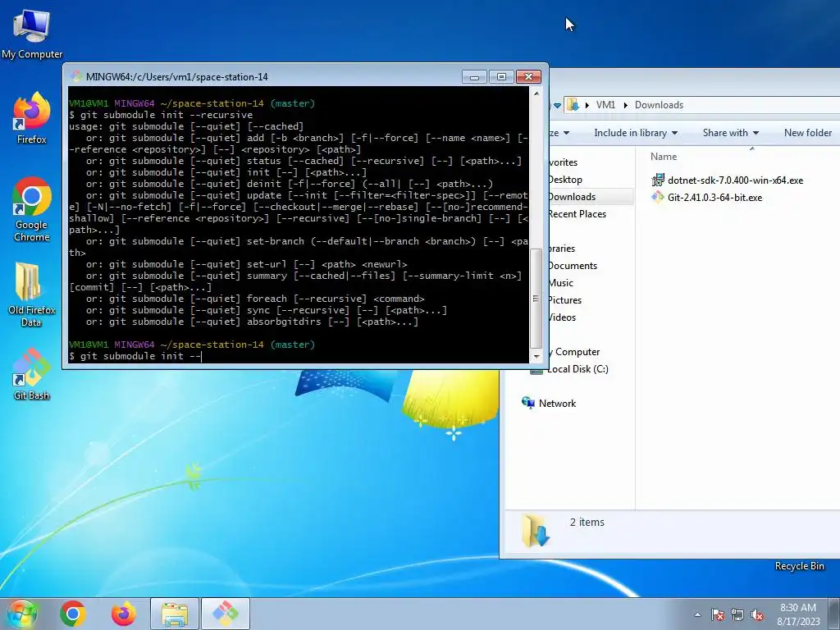Minimize the MINGW64 terminal window
This screenshot has height=630, width=840.
tap(474, 76)
